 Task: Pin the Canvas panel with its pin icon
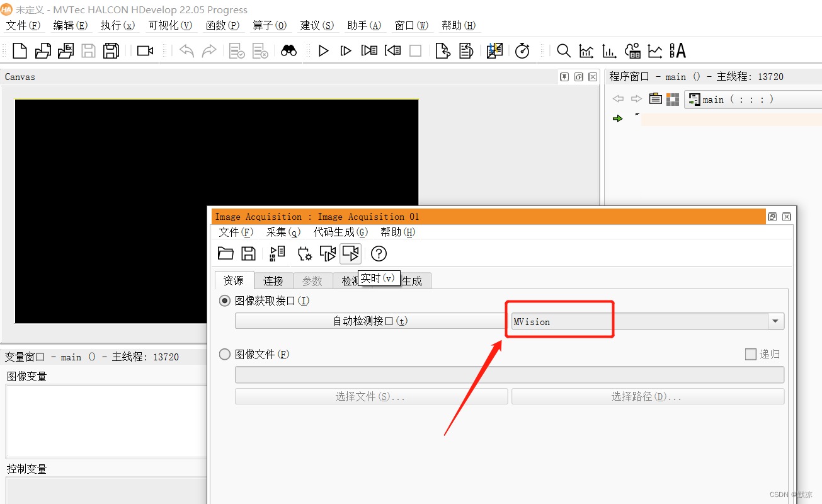pyautogui.click(x=564, y=77)
